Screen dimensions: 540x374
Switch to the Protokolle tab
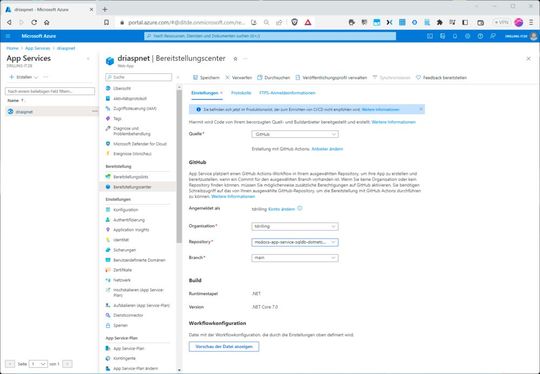[x=241, y=93]
